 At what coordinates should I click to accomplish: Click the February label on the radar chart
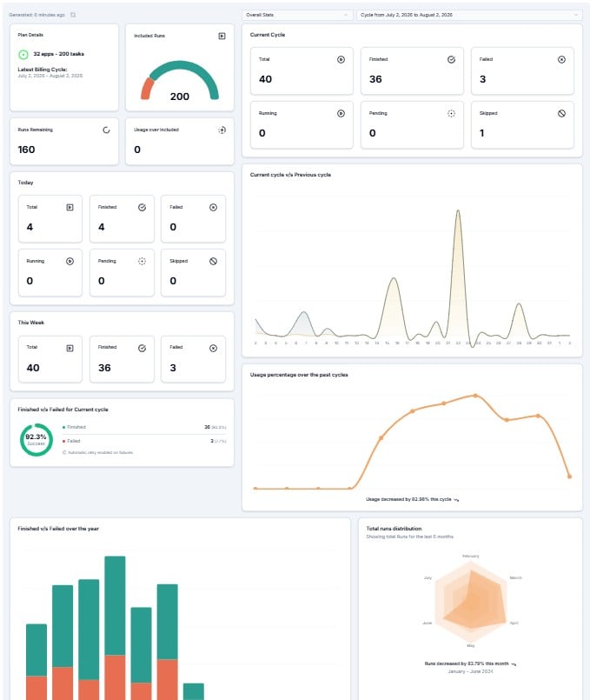pyautogui.click(x=470, y=557)
